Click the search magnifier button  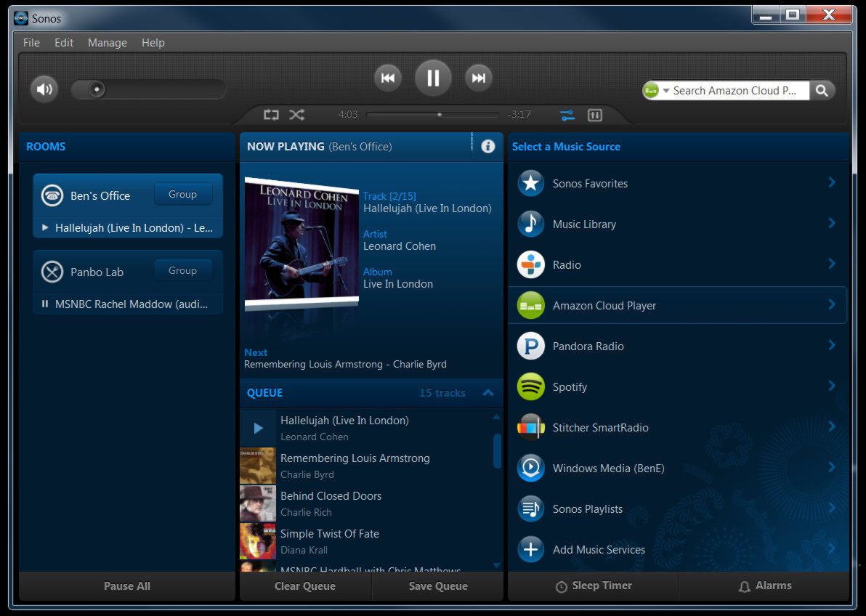coord(822,91)
